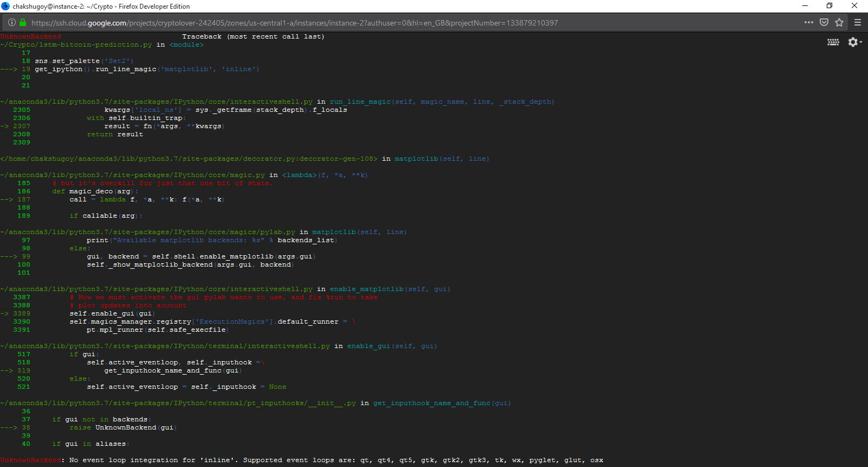This screenshot has height=467, width=868.
Task: Bookmark this page with the star icon
Action: 839,22
